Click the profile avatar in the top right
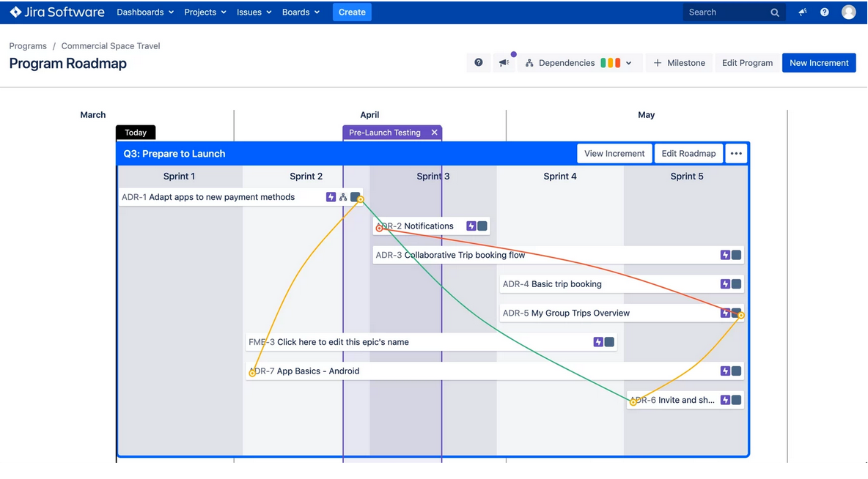Screen dimensions: 868x479 click(848, 12)
